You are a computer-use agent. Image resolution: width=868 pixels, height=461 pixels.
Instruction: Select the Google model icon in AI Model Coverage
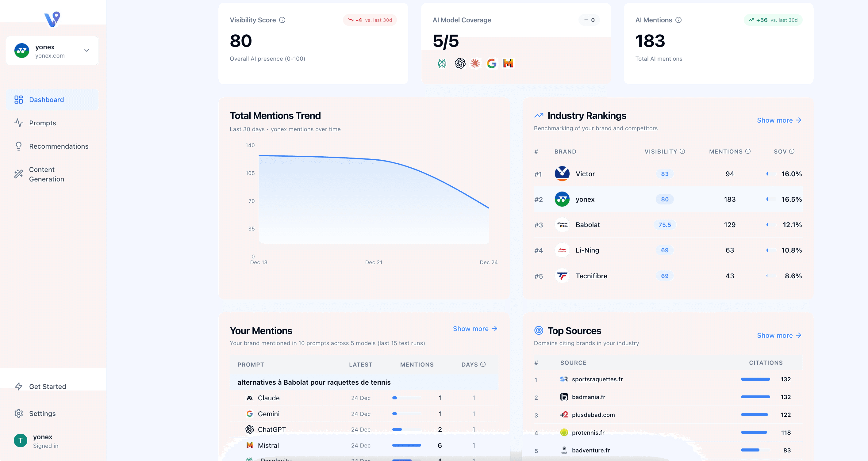[x=492, y=63]
